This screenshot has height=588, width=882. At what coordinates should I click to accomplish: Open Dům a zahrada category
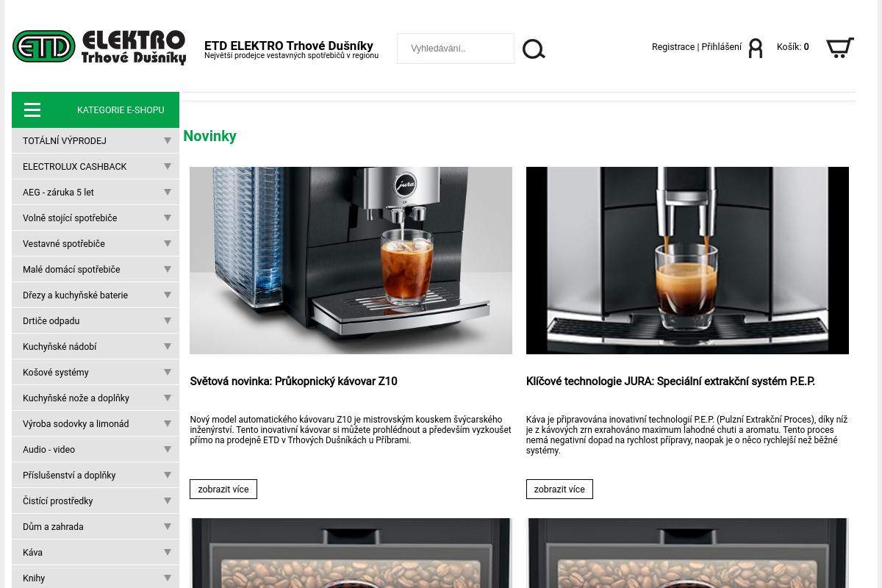53,527
